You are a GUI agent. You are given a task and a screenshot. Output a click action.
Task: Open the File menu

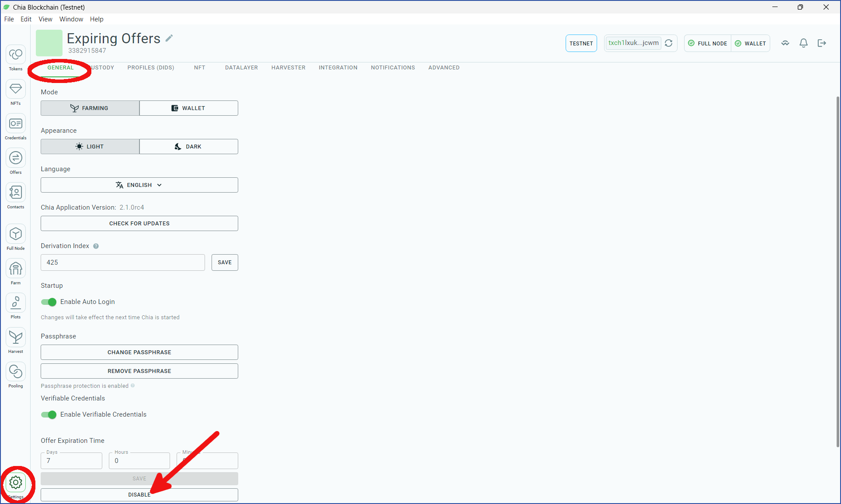point(9,19)
